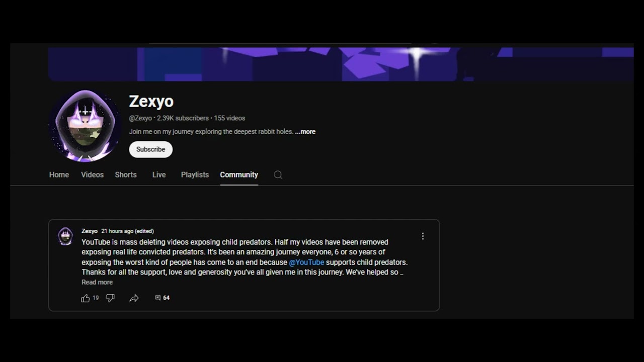Click the 155 videos count
This screenshot has height=362, width=644.
(229, 118)
